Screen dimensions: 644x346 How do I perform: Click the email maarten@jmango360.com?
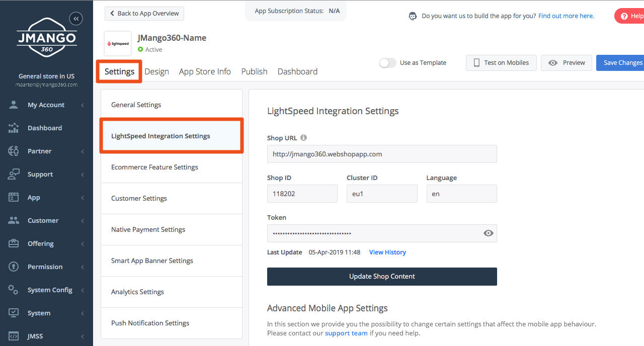click(46, 84)
